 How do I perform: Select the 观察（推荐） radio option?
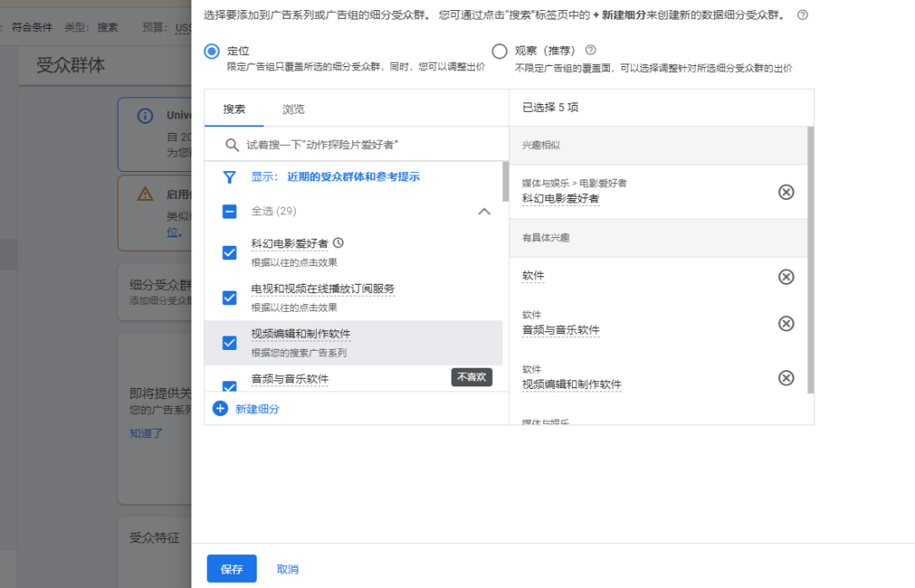500,52
